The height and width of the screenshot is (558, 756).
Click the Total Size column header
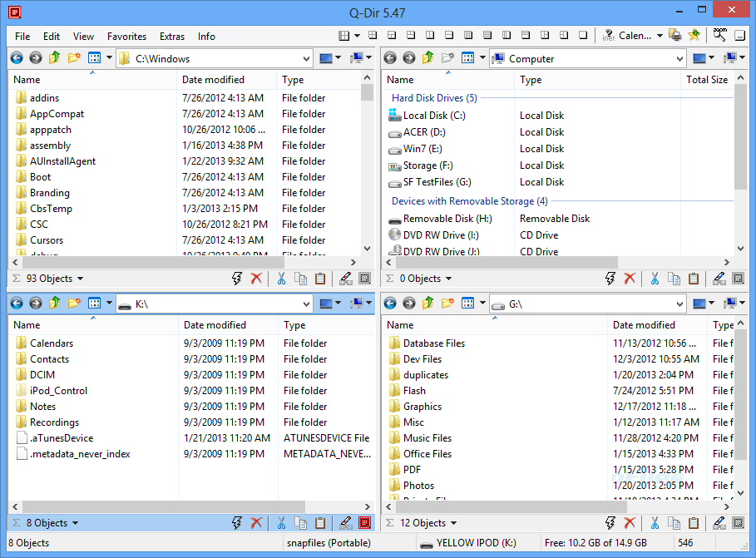(x=706, y=80)
